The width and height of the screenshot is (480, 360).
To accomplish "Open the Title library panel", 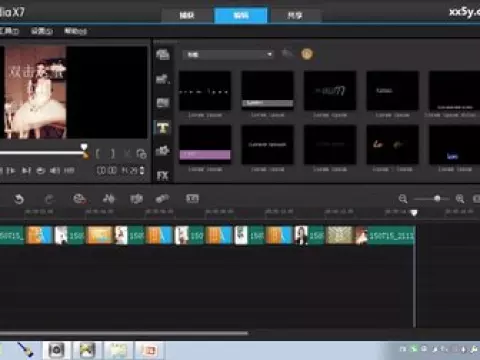I will click(x=162, y=128).
